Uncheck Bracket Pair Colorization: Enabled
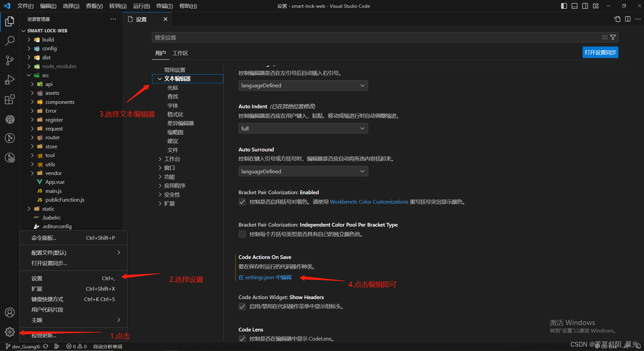 point(242,202)
